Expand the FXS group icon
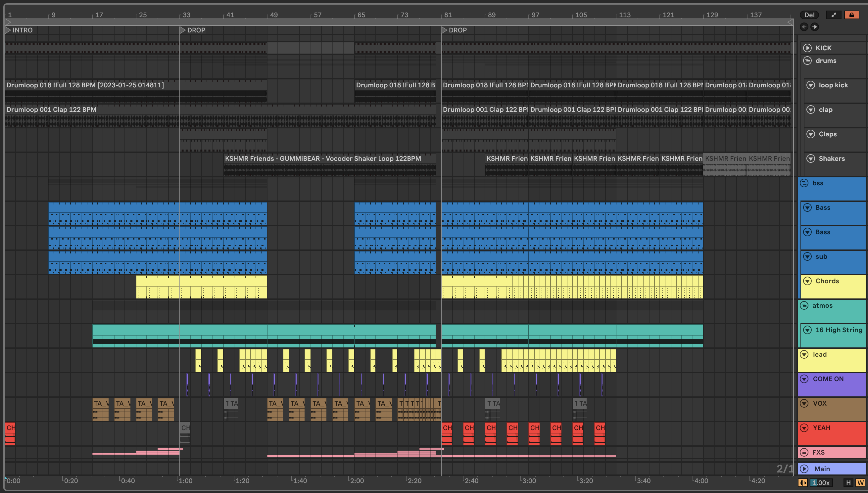This screenshot has width=868, height=493. pos(804,452)
